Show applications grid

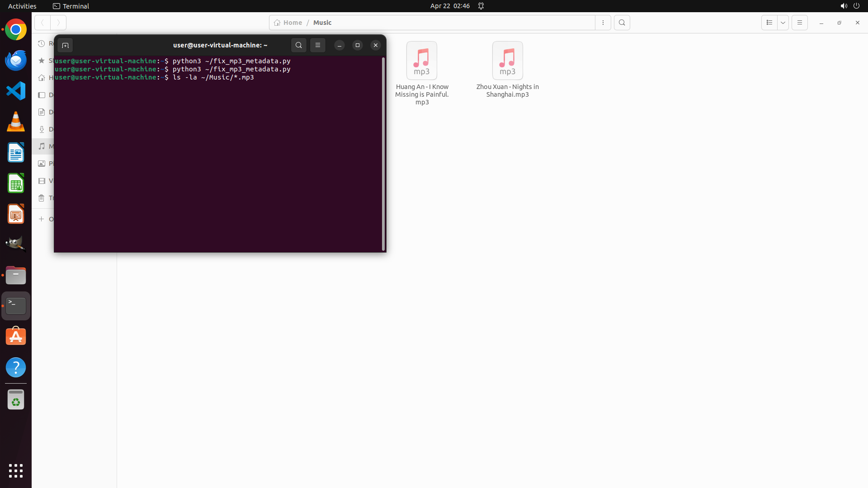coord(16,471)
